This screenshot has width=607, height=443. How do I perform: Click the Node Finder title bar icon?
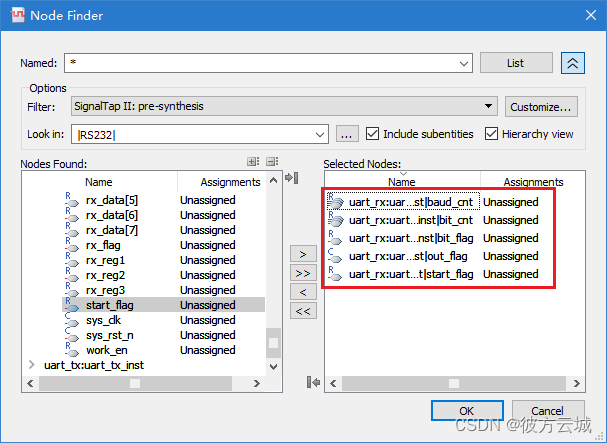(x=17, y=15)
